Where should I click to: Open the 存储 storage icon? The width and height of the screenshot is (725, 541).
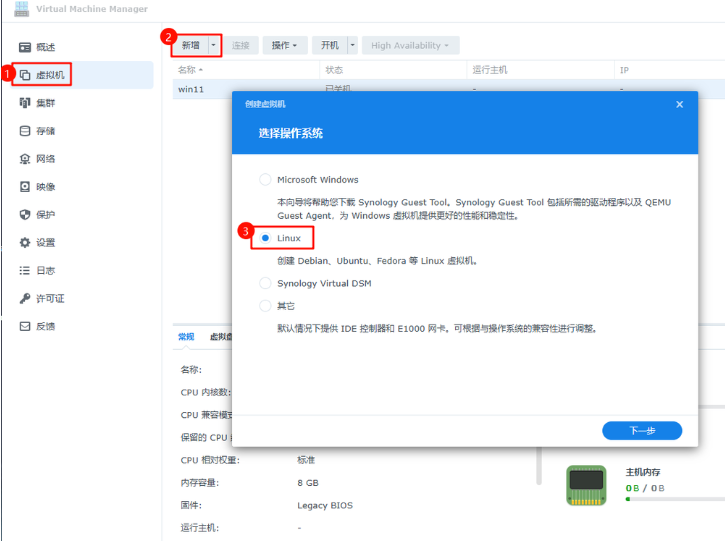(25, 131)
